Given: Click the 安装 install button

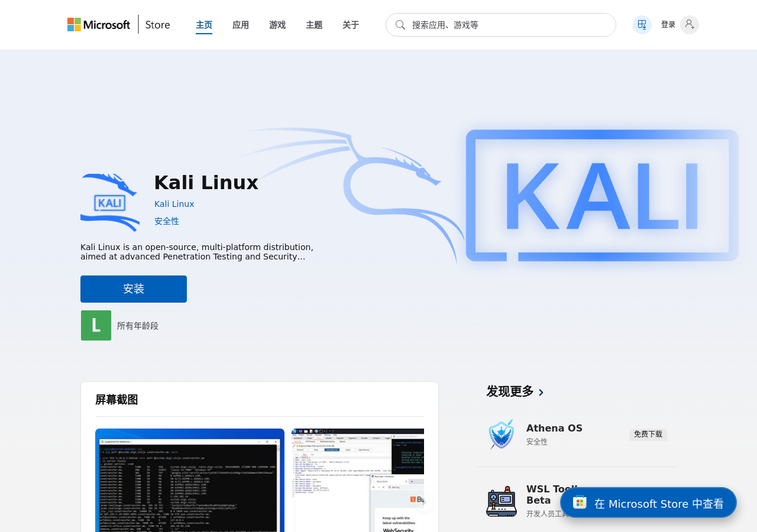Looking at the screenshot, I should point(134,289).
